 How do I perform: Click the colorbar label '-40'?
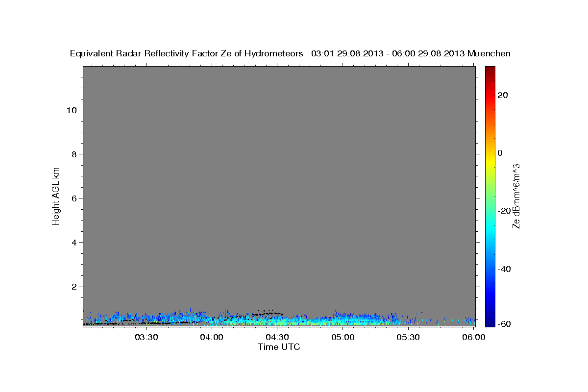click(505, 269)
